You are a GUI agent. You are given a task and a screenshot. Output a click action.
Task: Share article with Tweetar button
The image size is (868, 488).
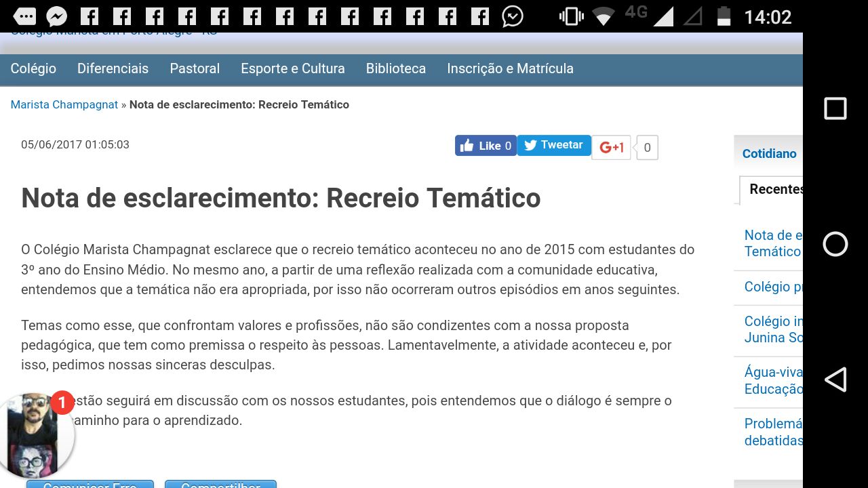pos(554,145)
